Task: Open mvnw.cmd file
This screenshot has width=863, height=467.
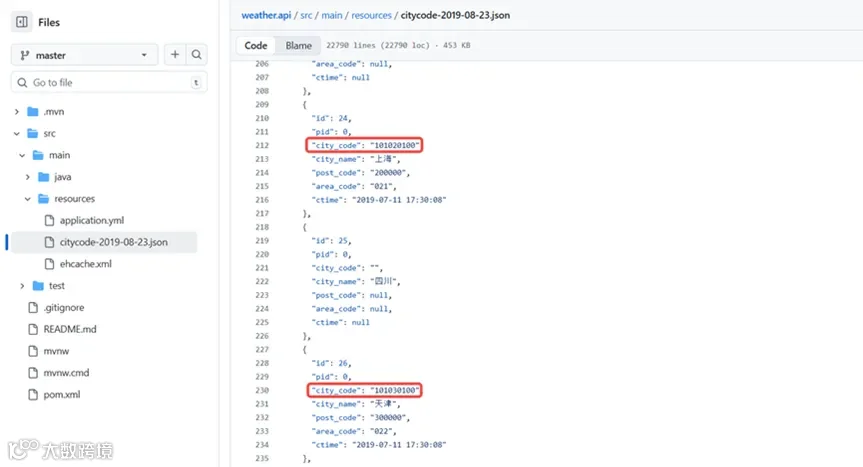Action: pyautogui.click(x=66, y=373)
